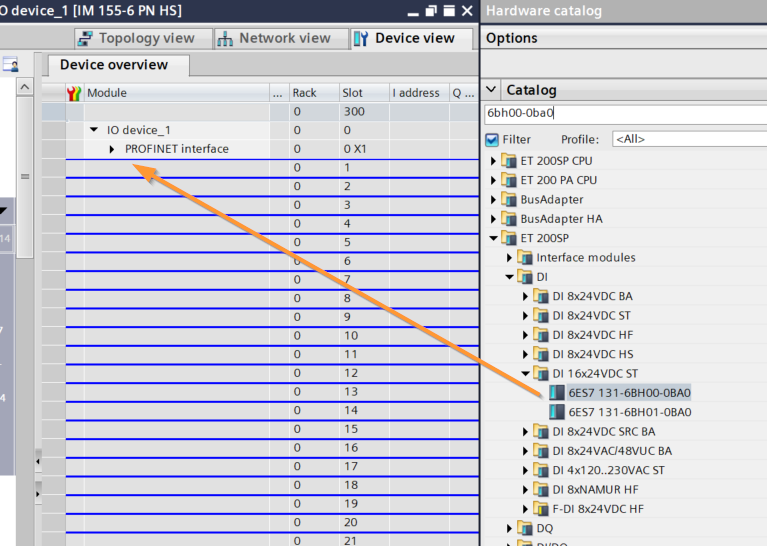Click the BusAdapter HA folder icon
Image resolution: width=767 pixels, height=546 pixels.
pos(509,219)
